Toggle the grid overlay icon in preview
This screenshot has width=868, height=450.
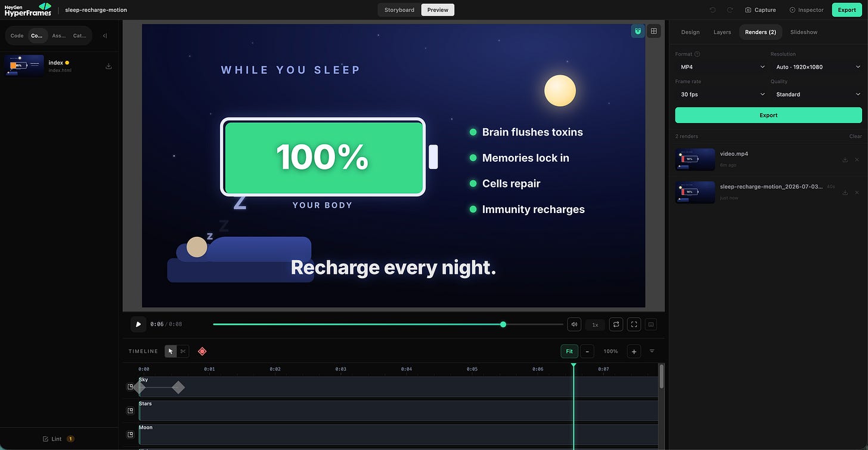coord(654,31)
